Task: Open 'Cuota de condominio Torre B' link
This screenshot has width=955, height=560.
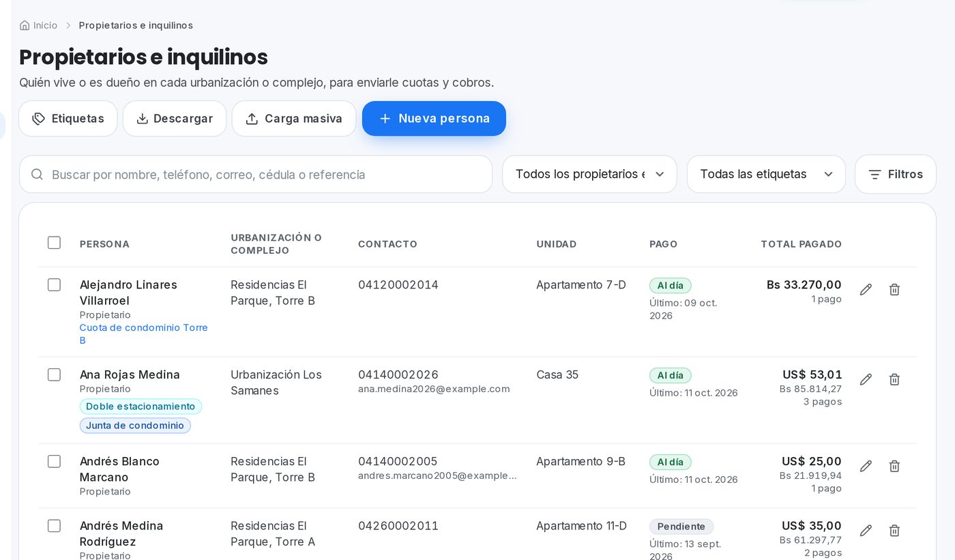Action: pyautogui.click(x=144, y=334)
